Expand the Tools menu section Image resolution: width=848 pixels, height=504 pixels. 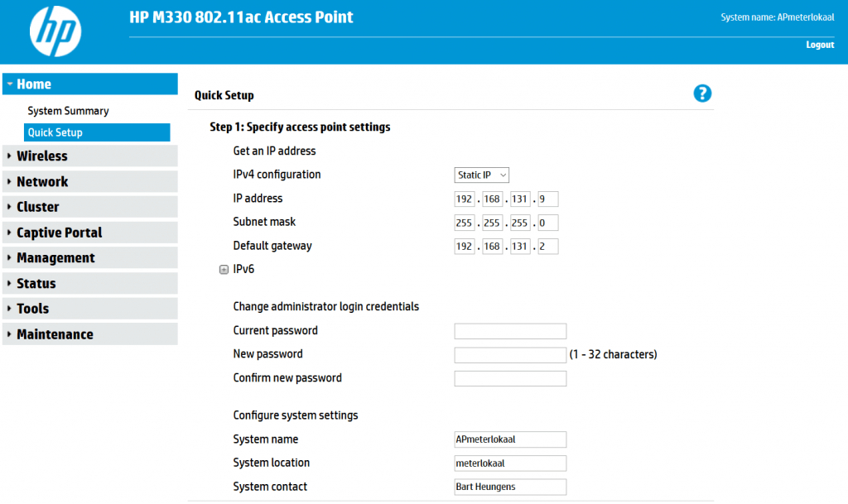click(x=89, y=309)
